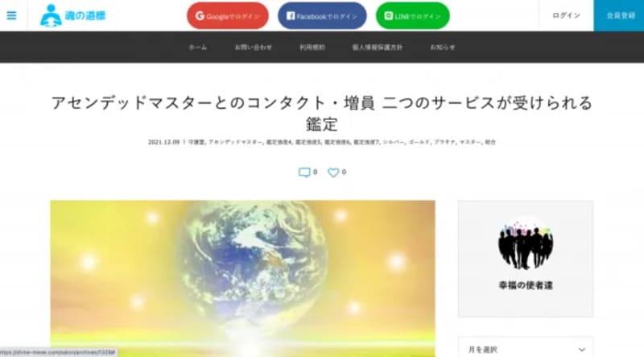Log in with the LINE button
This screenshot has width=644, height=357.
pyautogui.click(x=412, y=15)
